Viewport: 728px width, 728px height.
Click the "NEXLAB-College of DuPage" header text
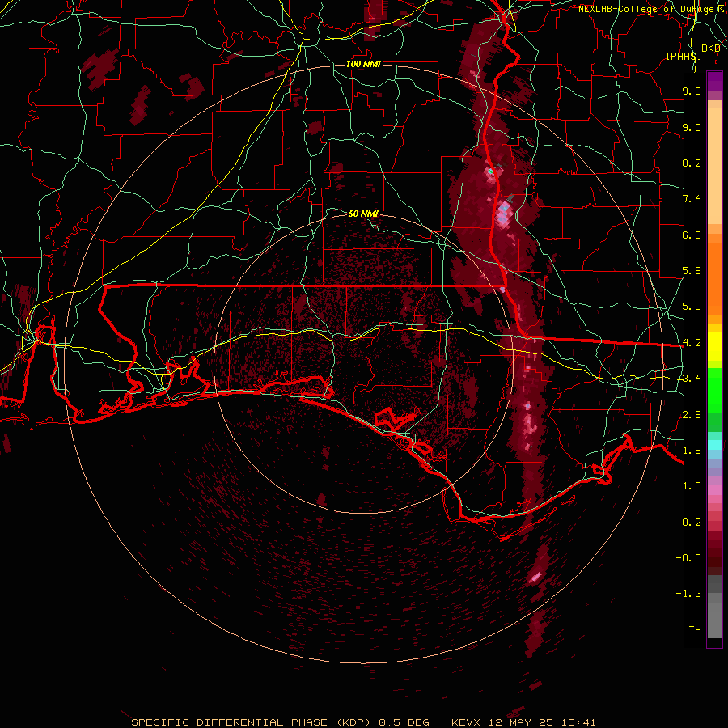tap(645, 9)
